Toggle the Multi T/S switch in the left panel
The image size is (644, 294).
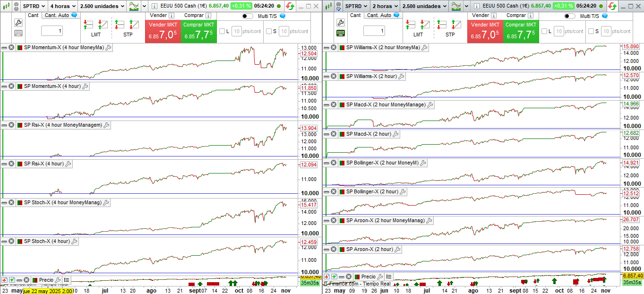coord(247,16)
